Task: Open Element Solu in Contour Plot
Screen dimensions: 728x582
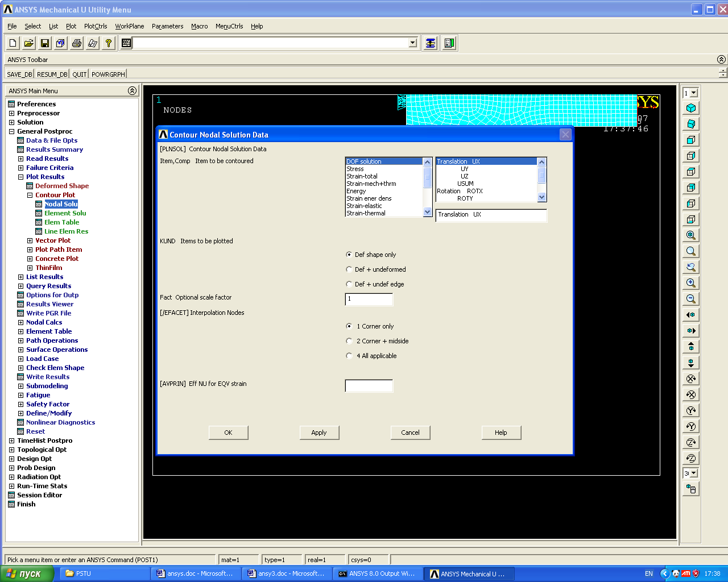Action: coord(65,213)
